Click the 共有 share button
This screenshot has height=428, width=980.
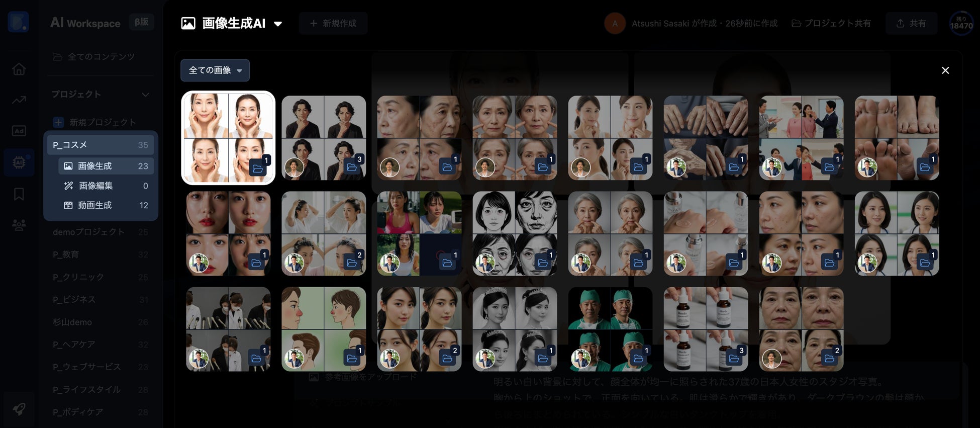911,23
